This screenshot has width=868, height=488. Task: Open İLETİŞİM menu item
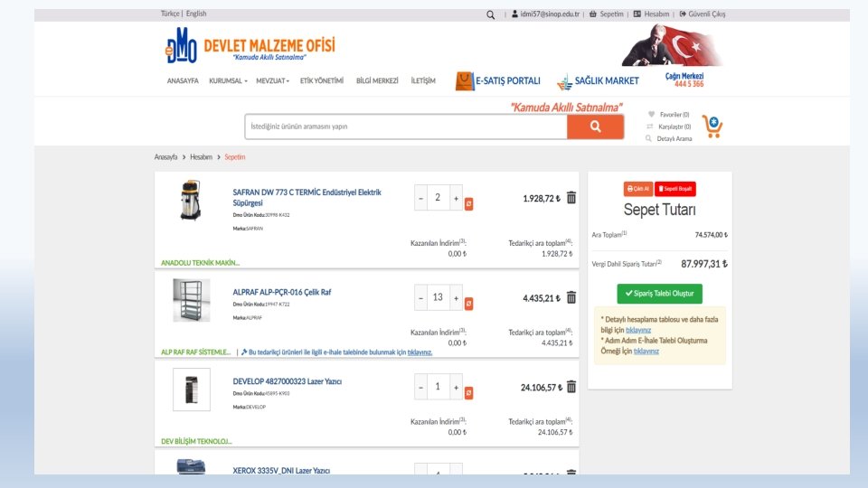point(423,80)
